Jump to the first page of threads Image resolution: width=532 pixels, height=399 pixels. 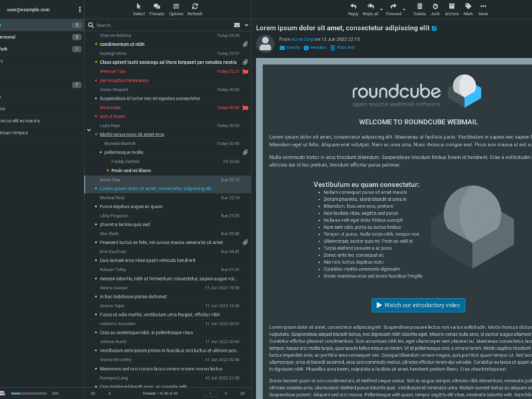(x=93, y=393)
